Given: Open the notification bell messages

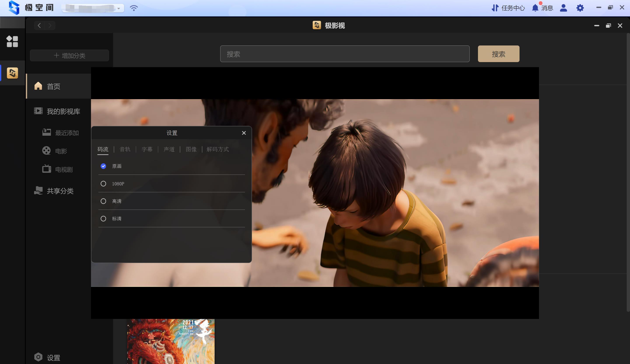Looking at the screenshot, I should click(x=535, y=8).
